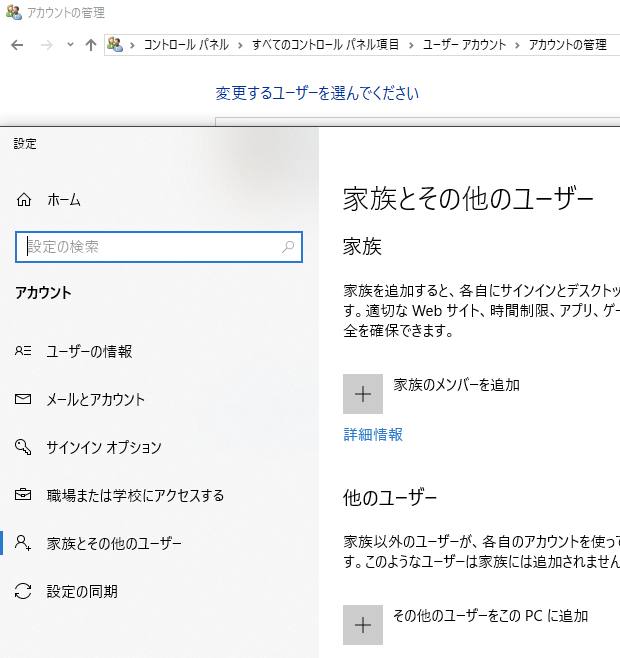This screenshot has width=620, height=658.
Task: Open 設定の同期 in the sidebar
Action: [82, 592]
